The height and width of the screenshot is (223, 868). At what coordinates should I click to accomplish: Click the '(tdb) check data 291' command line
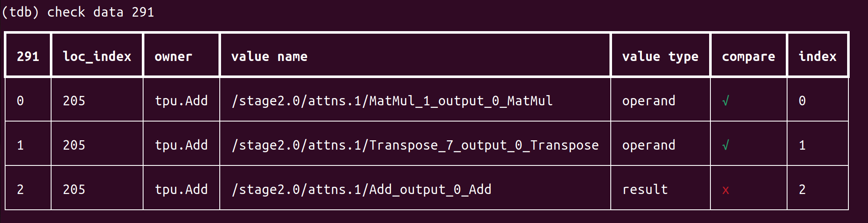[x=78, y=12]
